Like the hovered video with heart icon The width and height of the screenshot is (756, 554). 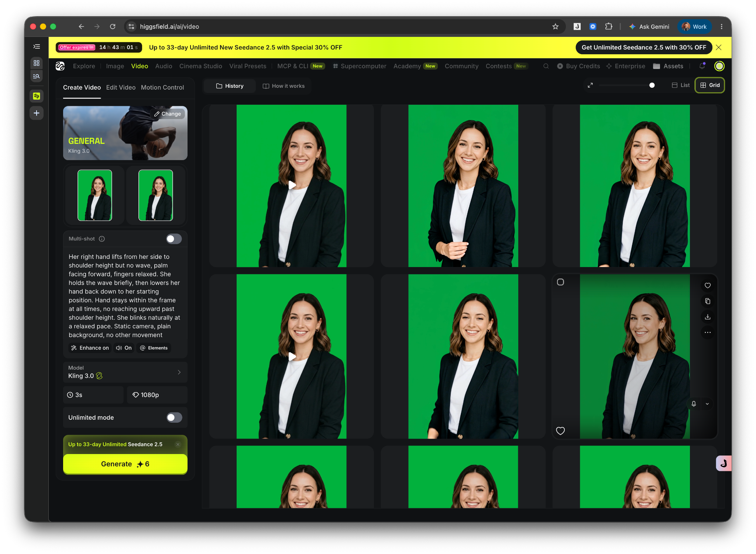pyautogui.click(x=708, y=285)
